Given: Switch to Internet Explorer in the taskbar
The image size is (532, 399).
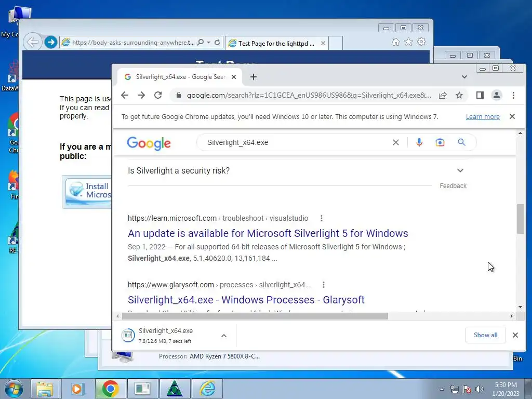Looking at the screenshot, I should click(207, 389).
